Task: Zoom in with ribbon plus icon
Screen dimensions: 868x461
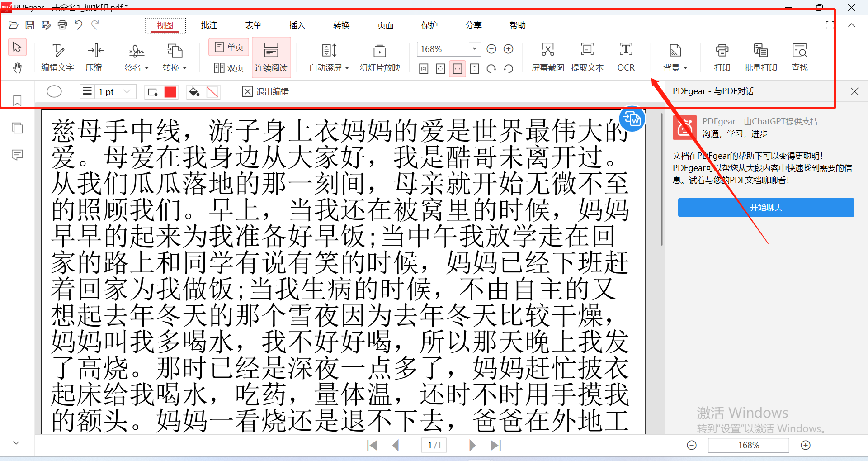Action: [509, 49]
